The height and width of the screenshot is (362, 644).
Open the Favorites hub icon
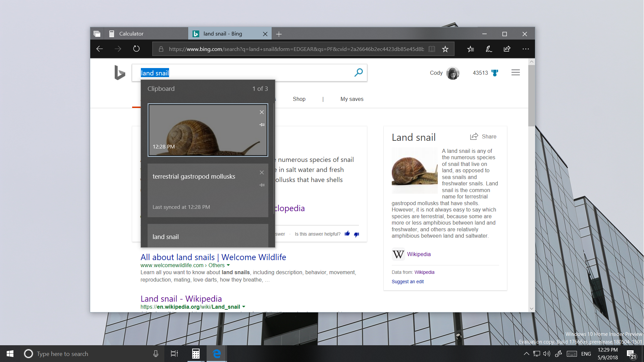tap(470, 49)
